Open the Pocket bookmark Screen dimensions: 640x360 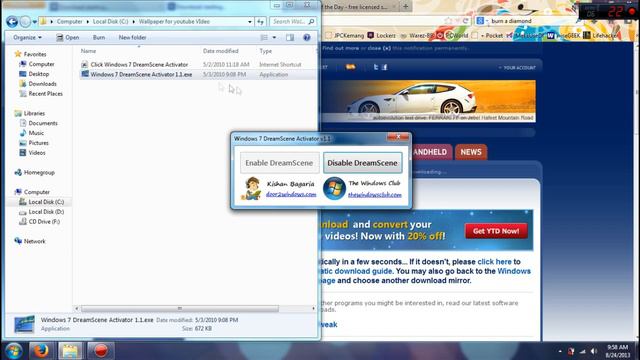point(491,36)
